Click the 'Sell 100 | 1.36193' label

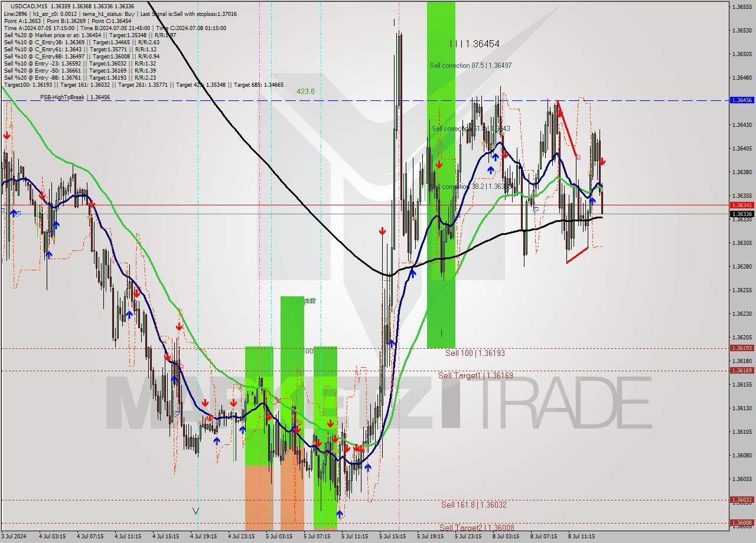475,353
